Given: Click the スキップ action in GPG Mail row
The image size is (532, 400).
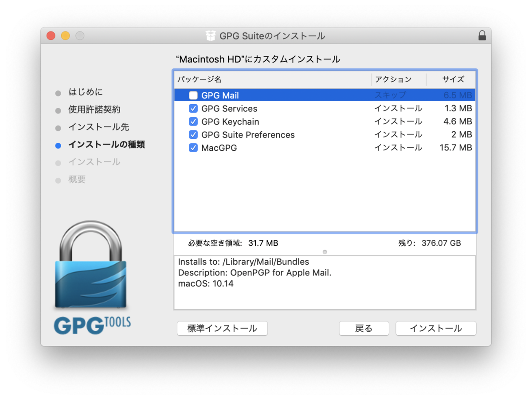Looking at the screenshot, I should coord(390,95).
